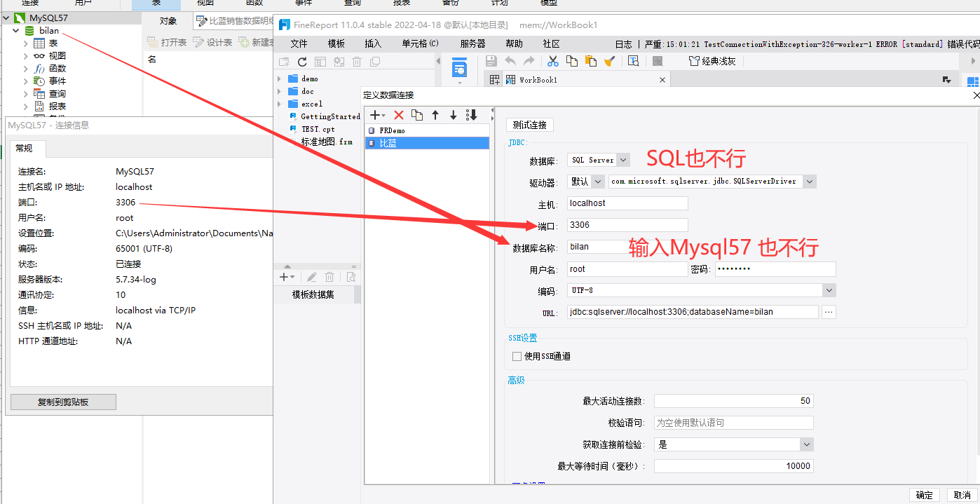
Task: Click the red delete connection icon
Action: point(399,115)
